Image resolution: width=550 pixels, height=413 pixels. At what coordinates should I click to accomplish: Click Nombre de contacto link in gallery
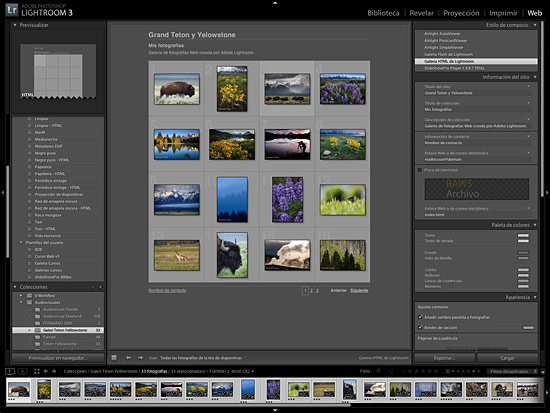(x=167, y=291)
